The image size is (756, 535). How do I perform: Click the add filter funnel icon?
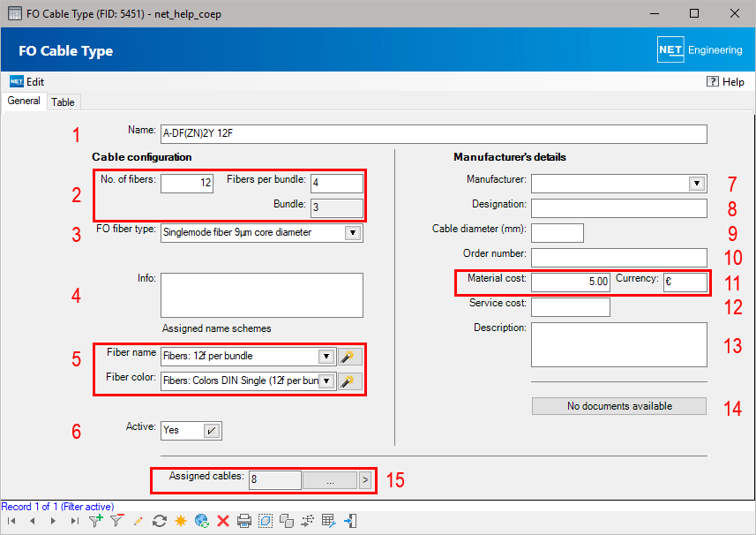pyautogui.click(x=96, y=521)
